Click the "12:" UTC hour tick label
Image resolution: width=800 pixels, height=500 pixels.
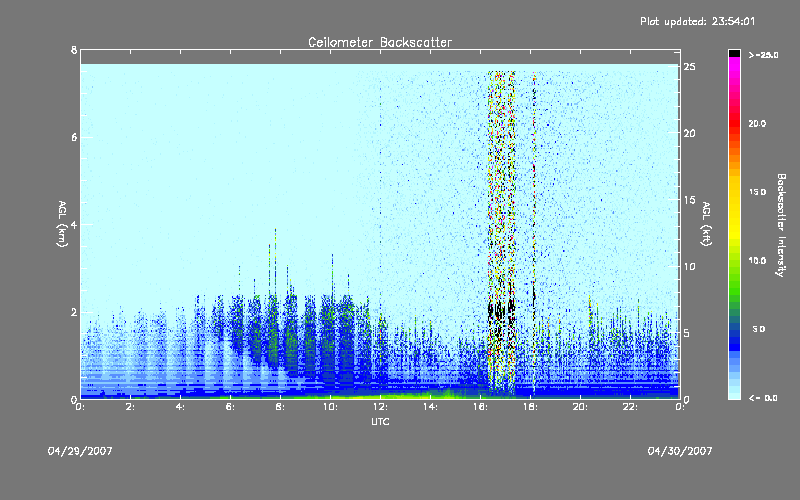[x=380, y=407]
